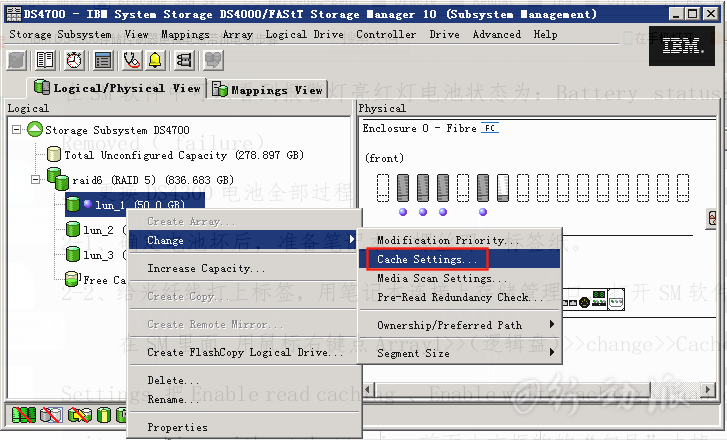This screenshot has width=727, height=440.
Task: Open the Logical Drive menu
Action: [x=305, y=34]
